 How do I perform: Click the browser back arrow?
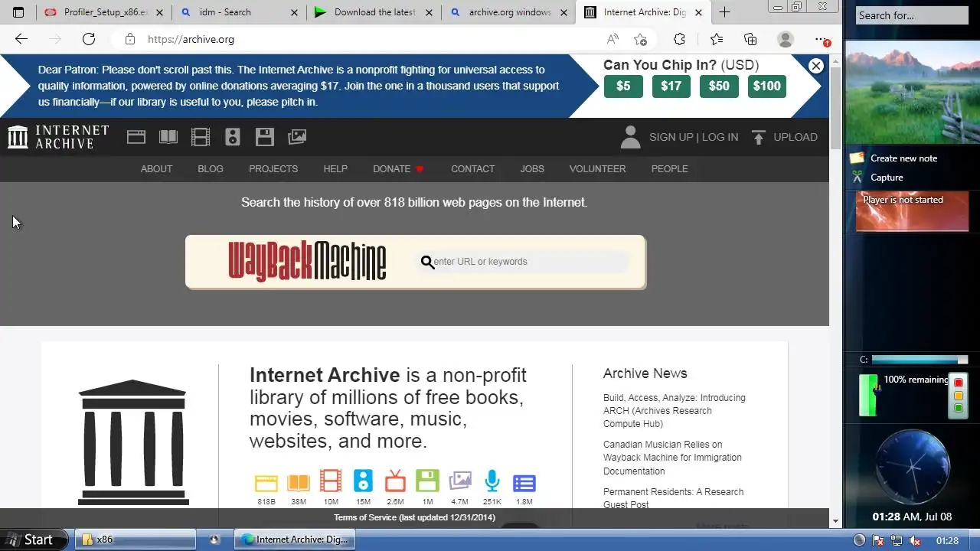21,39
